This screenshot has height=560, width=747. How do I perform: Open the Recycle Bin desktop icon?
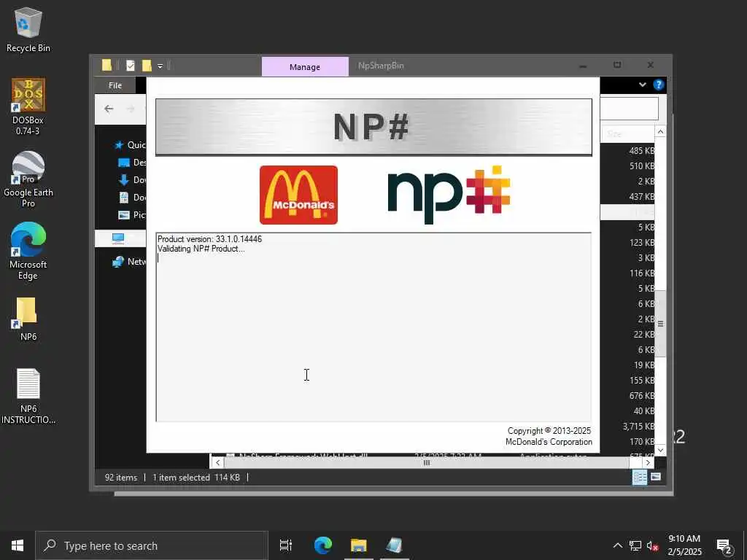coord(28,30)
